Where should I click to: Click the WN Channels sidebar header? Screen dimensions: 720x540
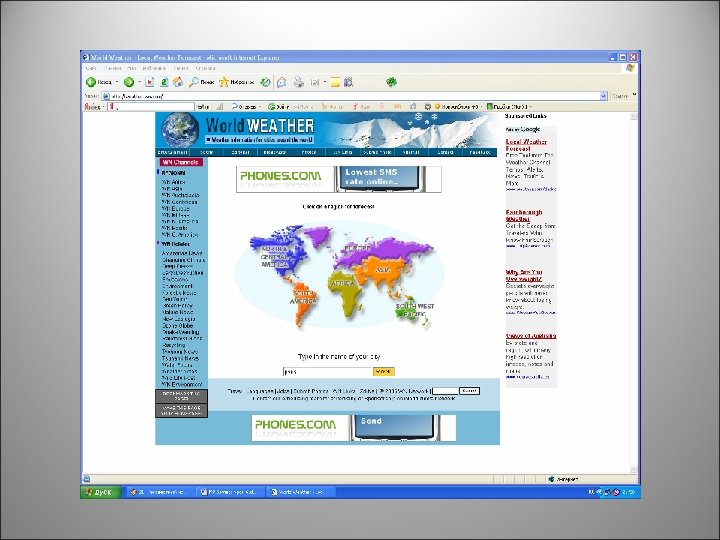(x=181, y=162)
